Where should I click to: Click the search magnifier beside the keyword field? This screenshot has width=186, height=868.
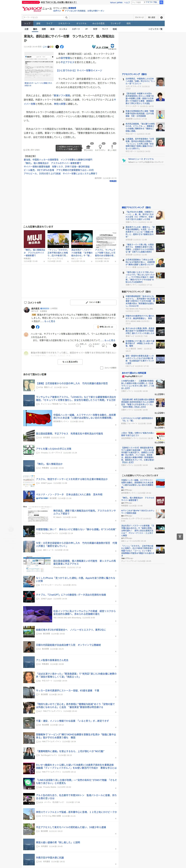pyautogui.click(x=66, y=18)
